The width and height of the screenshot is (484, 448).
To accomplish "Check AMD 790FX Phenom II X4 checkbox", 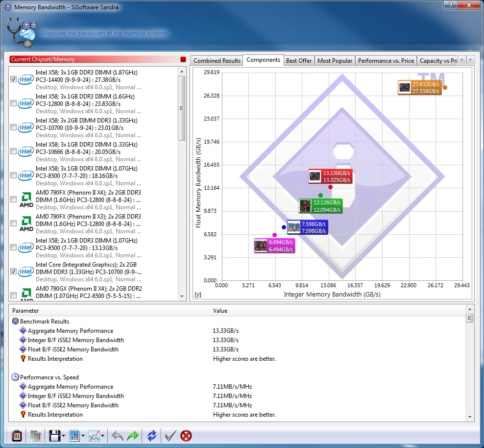I will (x=13, y=199).
